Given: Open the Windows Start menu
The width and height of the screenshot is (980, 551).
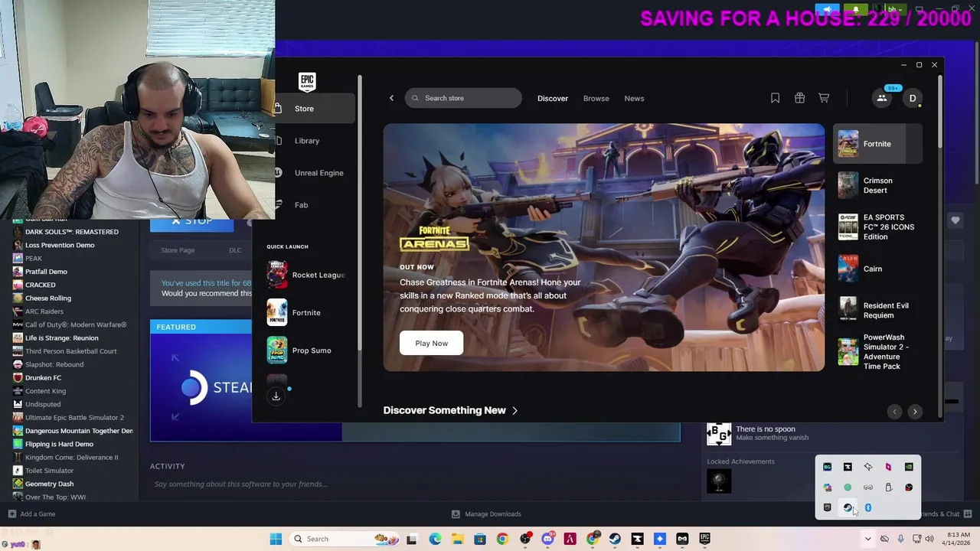Looking at the screenshot, I should [276, 539].
